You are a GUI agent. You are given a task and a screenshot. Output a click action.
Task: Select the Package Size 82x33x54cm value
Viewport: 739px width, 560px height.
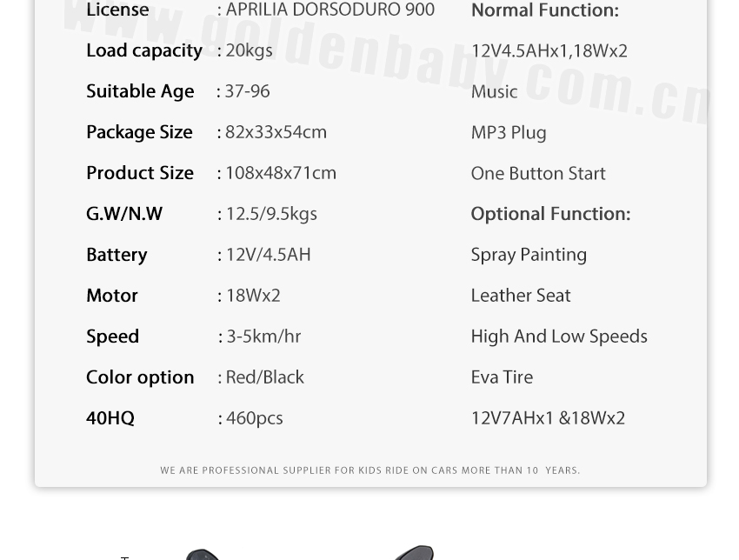(276, 132)
